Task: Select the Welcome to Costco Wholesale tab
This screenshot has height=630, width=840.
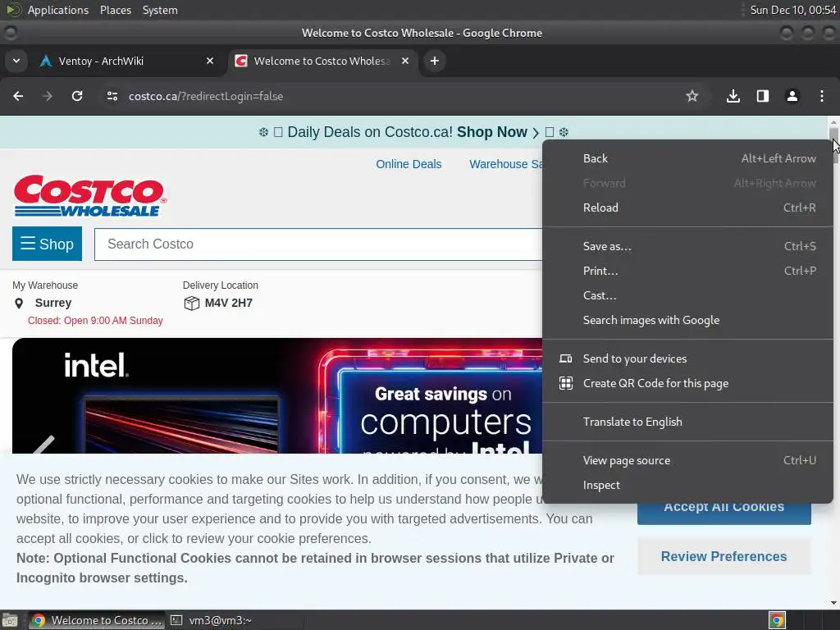Action: (x=323, y=61)
